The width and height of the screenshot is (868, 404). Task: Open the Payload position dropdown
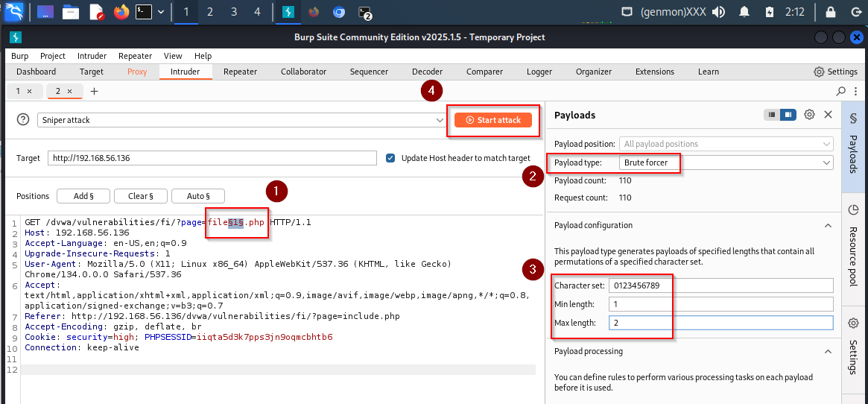coord(726,144)
